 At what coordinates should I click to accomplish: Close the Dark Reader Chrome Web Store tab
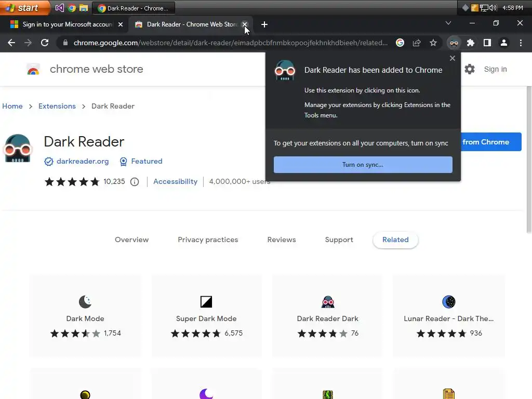tap(245, 24)
